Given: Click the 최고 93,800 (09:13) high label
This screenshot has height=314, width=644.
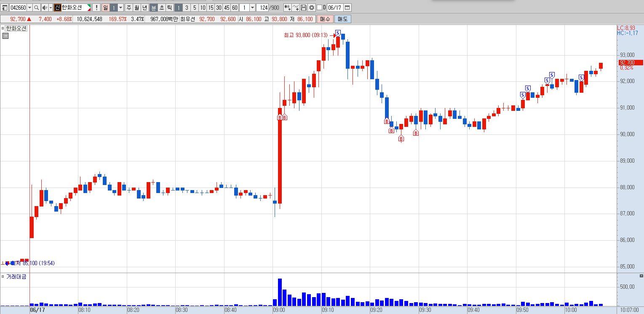Looking at the screenshot, I should 306,35.
